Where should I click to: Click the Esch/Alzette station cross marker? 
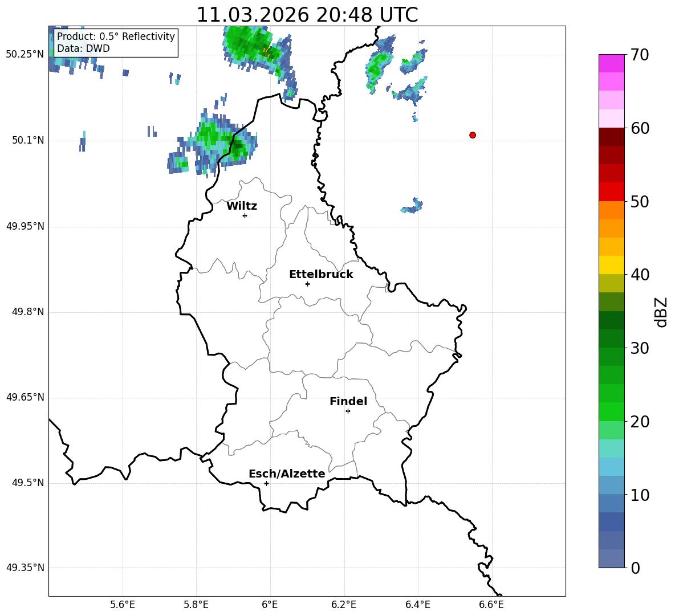point(266,483)
